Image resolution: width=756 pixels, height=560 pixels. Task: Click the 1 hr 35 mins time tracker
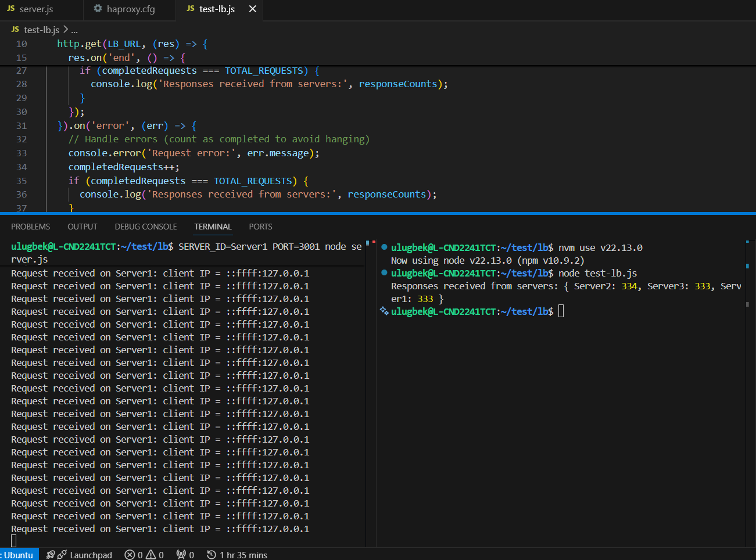pyautogui.click(x=237, y=555)
